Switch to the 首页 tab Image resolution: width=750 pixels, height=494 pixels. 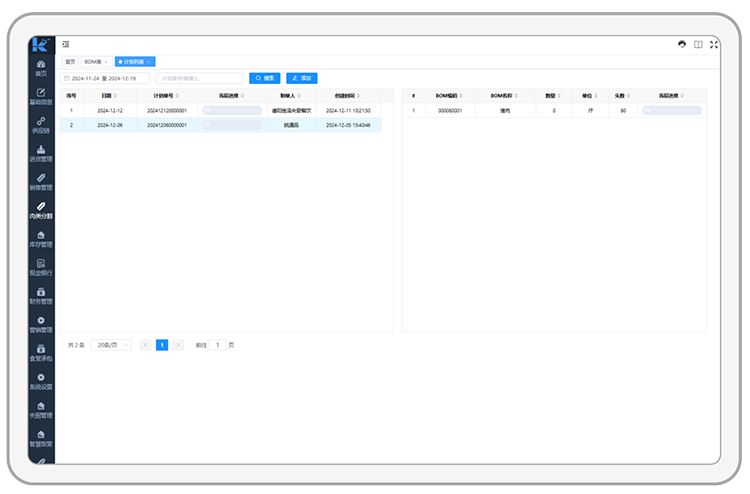(x=70, y=62)
